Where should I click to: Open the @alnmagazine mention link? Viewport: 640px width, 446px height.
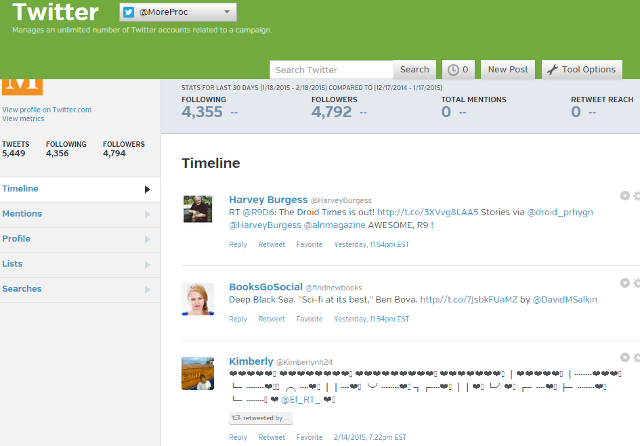point(335,225)
